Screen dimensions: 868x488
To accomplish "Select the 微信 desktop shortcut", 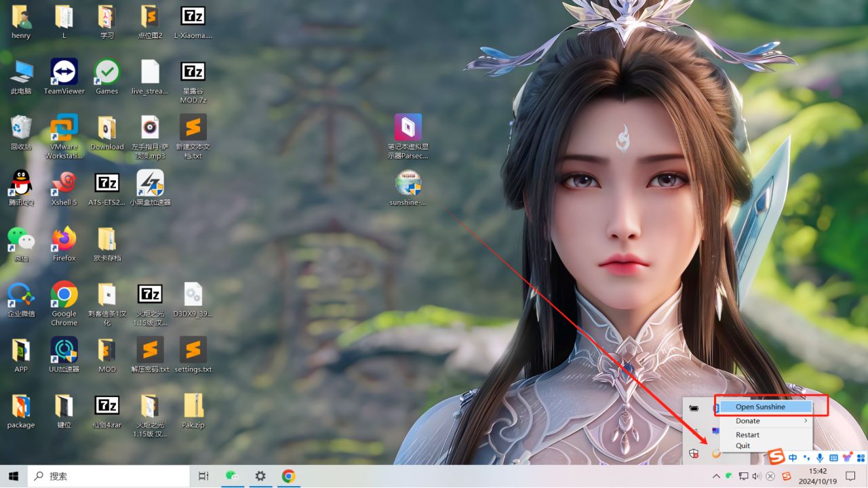I will (21, 244).
